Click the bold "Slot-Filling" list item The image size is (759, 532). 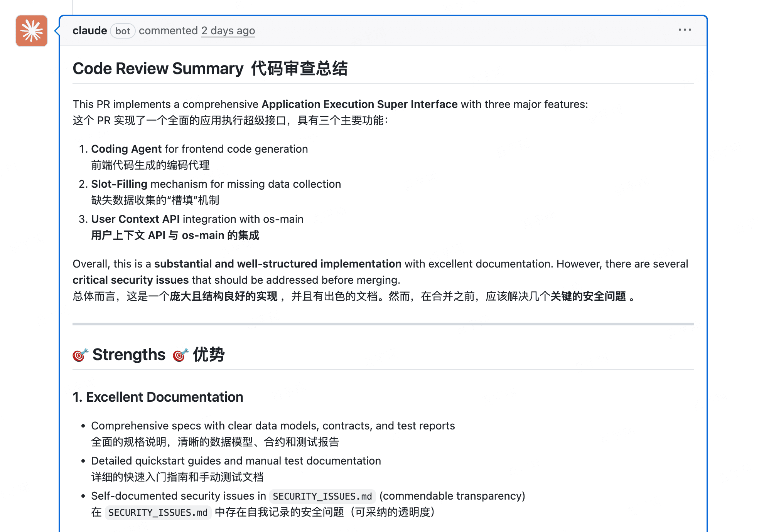pos(119,184)
